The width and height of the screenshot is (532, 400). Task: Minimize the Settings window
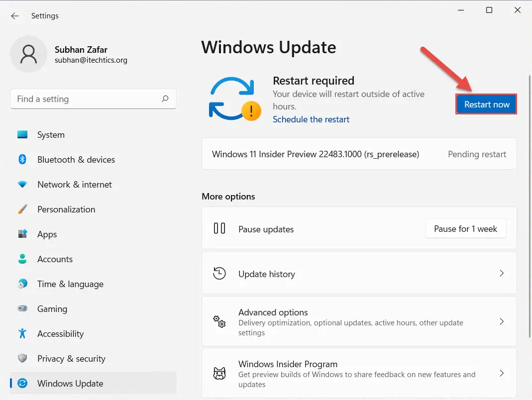pos(461,10)
